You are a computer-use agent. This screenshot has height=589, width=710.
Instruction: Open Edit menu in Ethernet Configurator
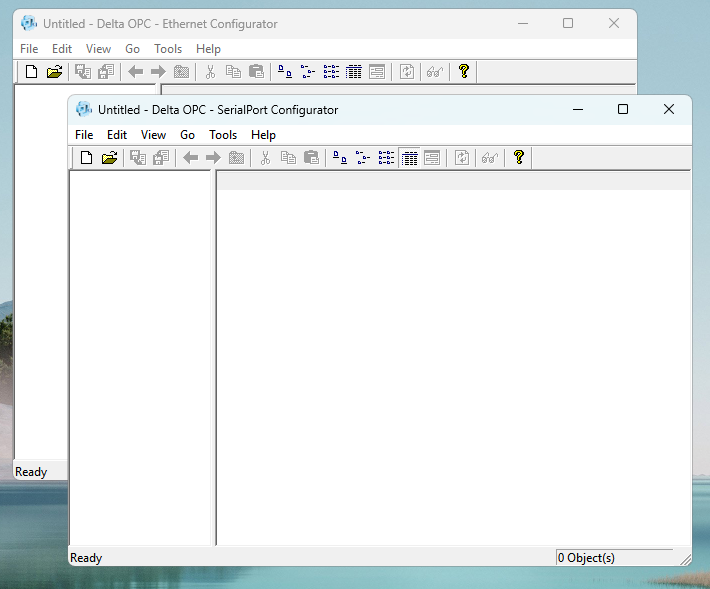(x=62, y=49)
